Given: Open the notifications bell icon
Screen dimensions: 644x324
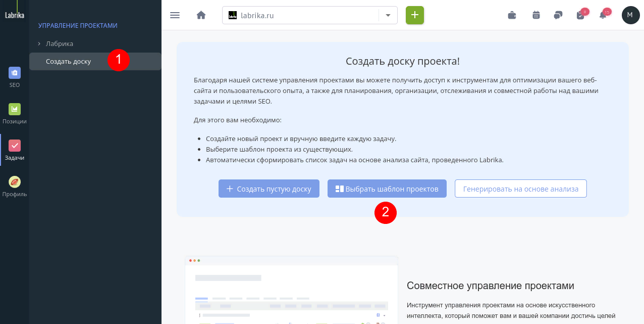Looking at the screenshot, I should click(x=603, y=15).
